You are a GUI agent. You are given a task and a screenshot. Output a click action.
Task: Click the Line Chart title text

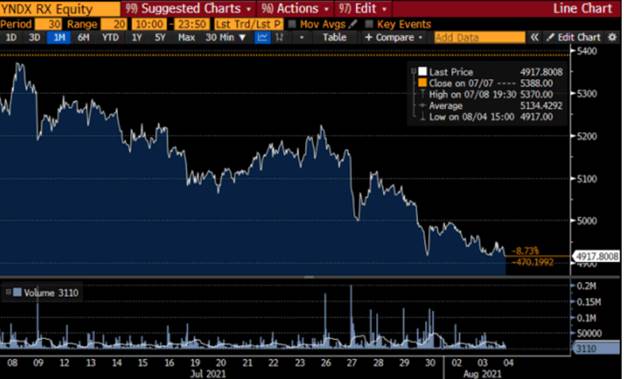pyautogui.click(x=582, y=9)
